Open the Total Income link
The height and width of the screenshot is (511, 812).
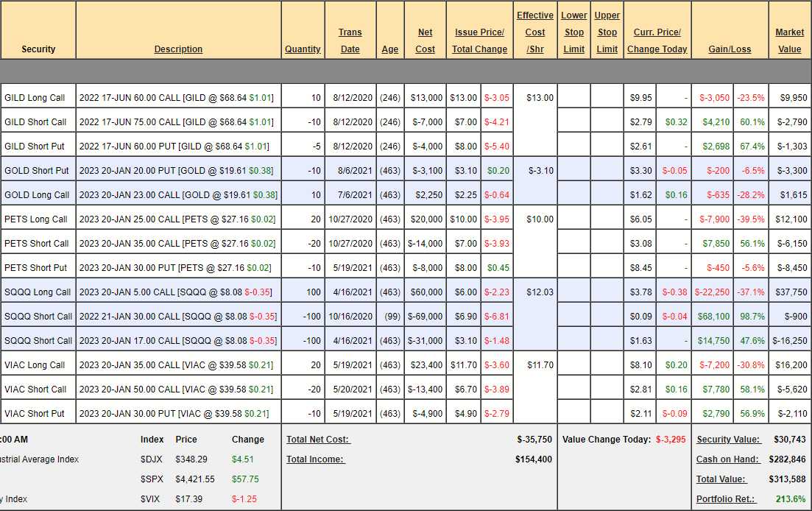(x=315, y=459)
